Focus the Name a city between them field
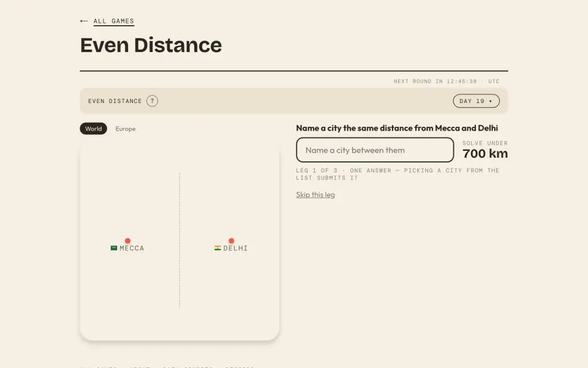 pyautogui.click(x=375, y=150)
